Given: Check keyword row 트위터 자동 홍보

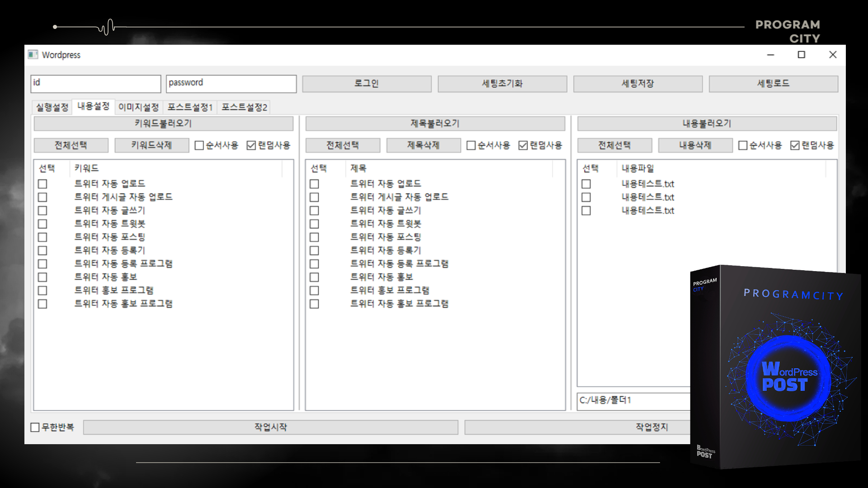Looking at the screenshot, I should point(42,277).
